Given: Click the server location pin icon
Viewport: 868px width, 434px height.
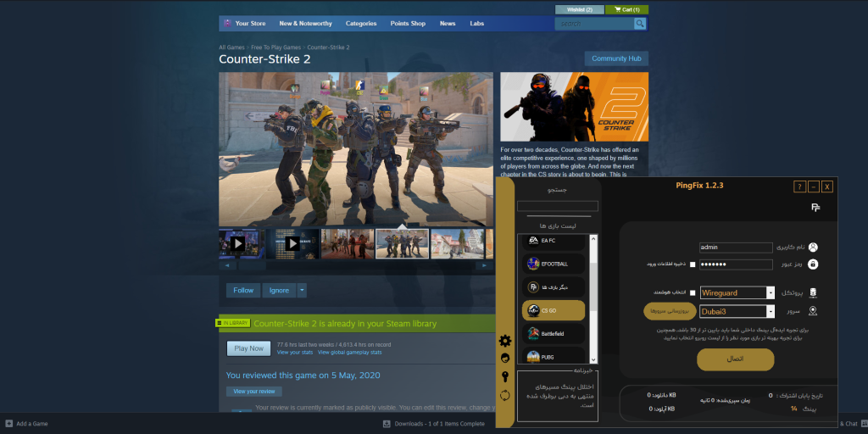Looking at the screenshot, I should pyautogui.click(x=813, y=311).
